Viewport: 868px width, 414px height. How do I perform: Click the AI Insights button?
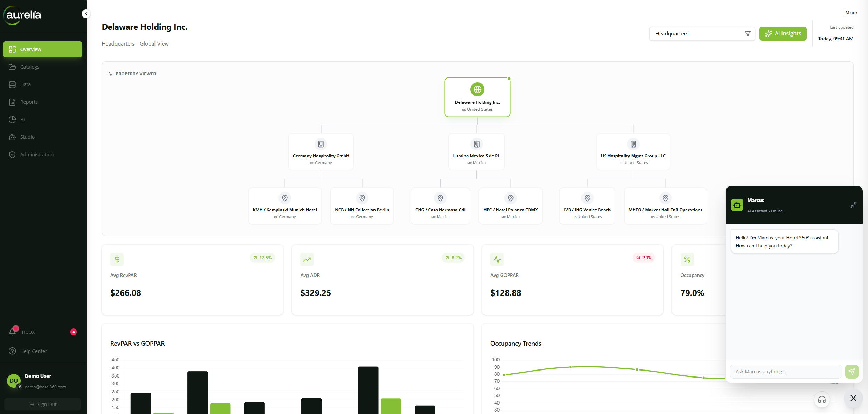(783, 34)
